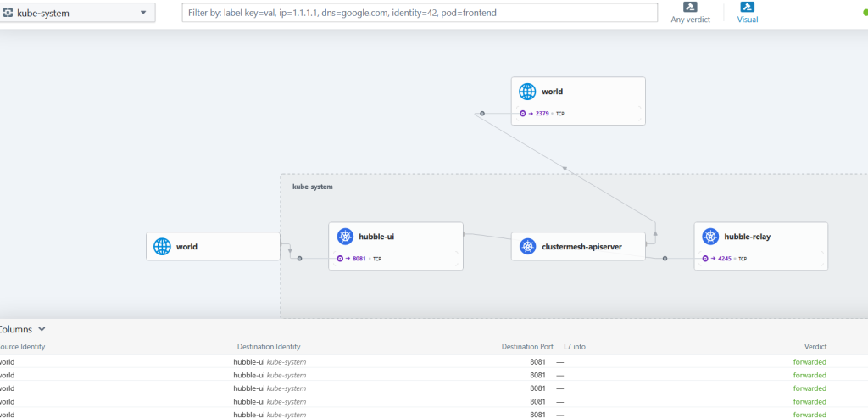Select the first hubble-ui flow row
This screenshot has width=868, height=419.
tap(434, 362)
